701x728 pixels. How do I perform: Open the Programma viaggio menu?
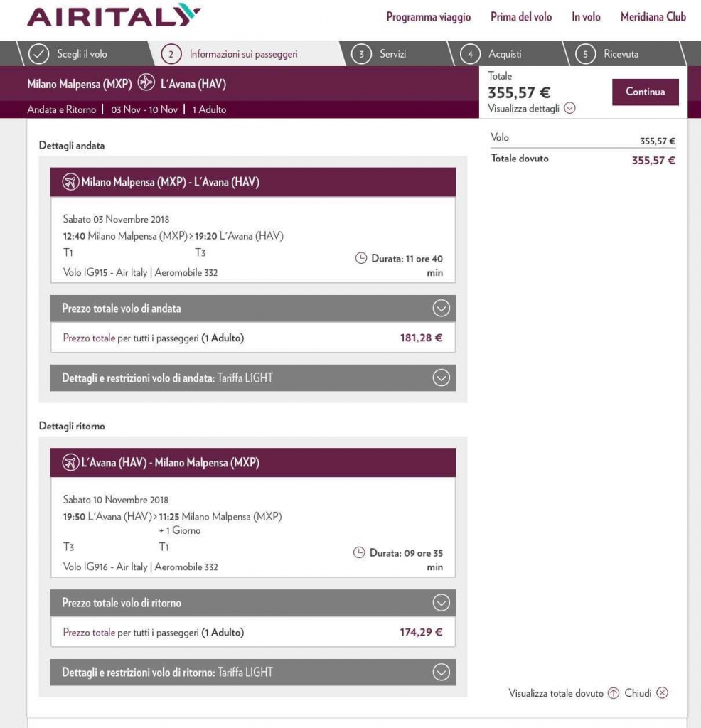[x=428, y=17]
